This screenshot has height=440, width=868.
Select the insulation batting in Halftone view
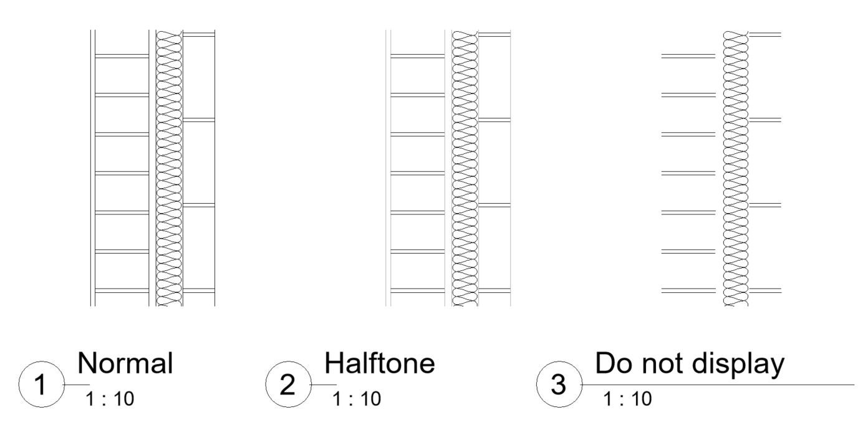pyautogui.click(x=465, y=168)
